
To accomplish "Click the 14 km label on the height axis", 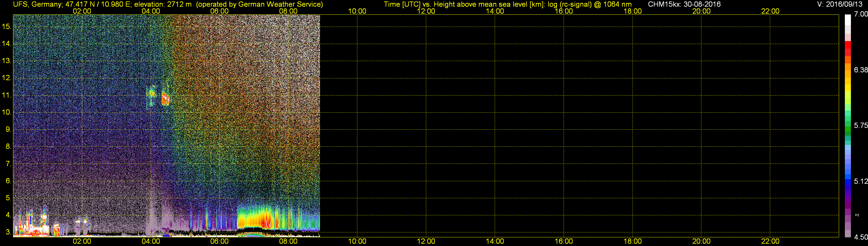I will tap(7, 43).
